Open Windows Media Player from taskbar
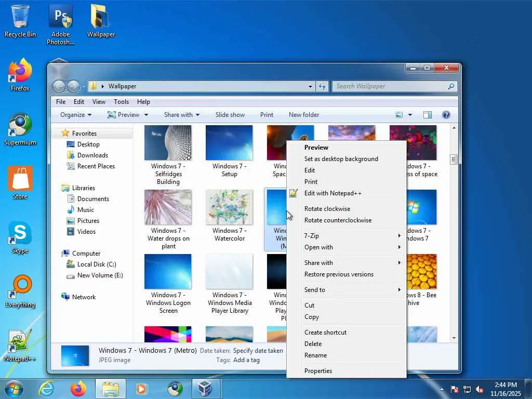Screen dimensions: 532x399 [142, 389]
